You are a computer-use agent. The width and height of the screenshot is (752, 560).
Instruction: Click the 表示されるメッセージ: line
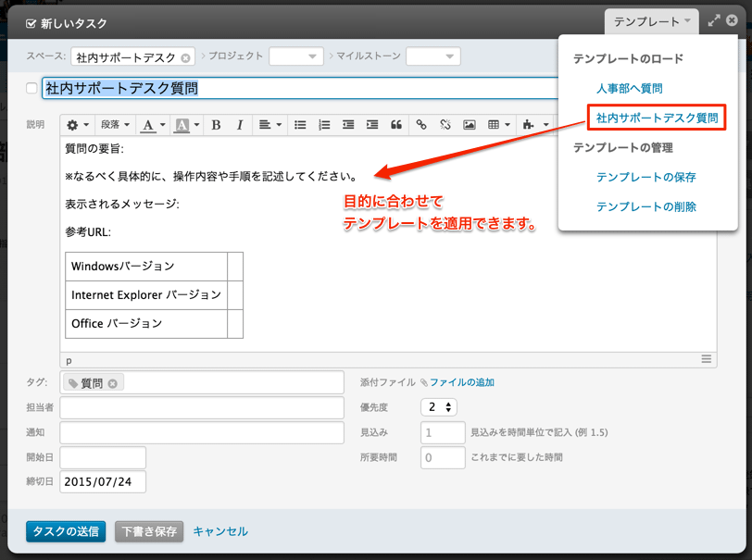(122, 205)
